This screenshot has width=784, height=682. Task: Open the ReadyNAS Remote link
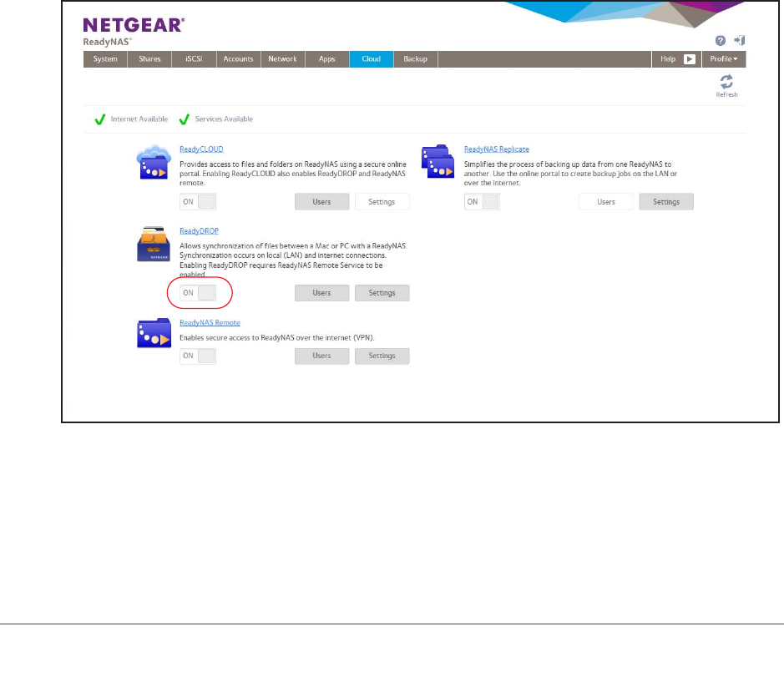(210, 322)
